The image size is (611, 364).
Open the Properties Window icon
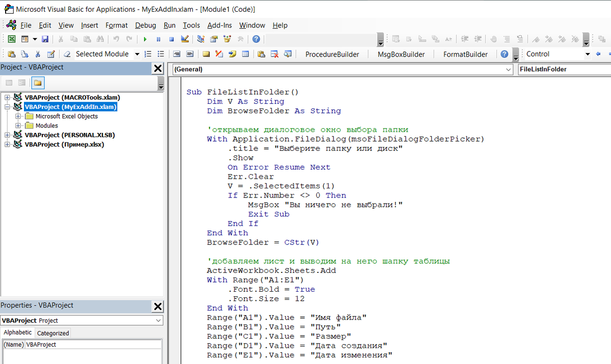pyautogui.click(x=214, y=39)
